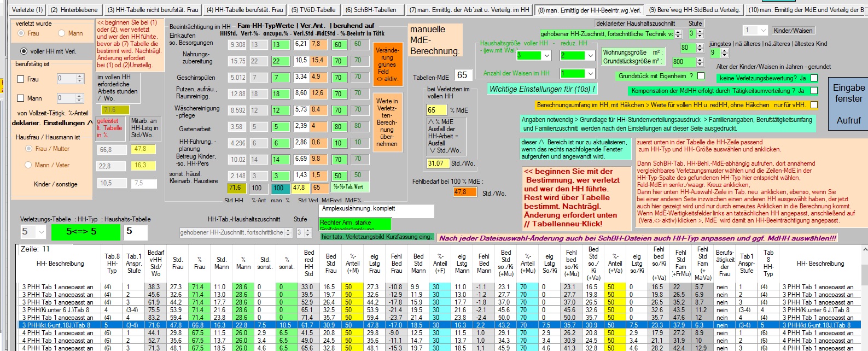Viewport: 868px width, 351px height.
Task: Click the Tabellen-MdE 65 field
Action: [463, 75]
